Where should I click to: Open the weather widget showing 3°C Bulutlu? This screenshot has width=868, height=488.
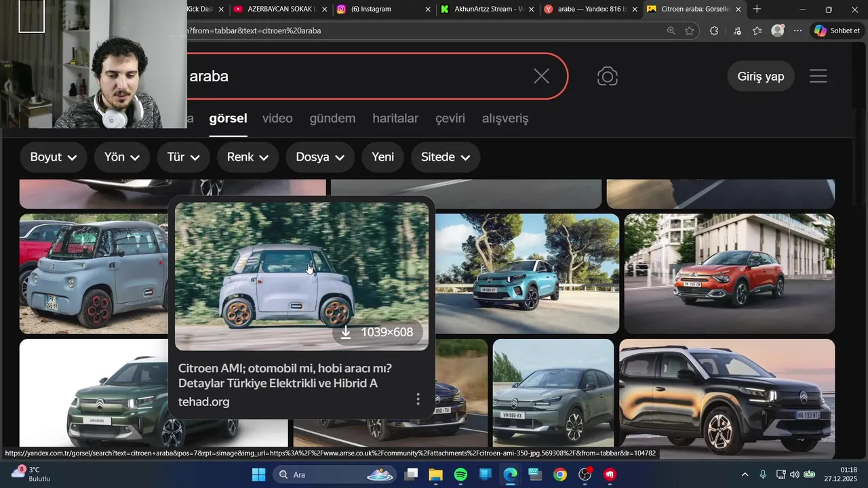[x=32, y=474]
